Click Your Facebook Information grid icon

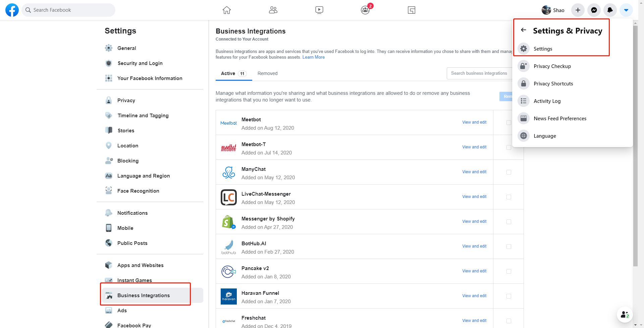click(x=109, y=78)
